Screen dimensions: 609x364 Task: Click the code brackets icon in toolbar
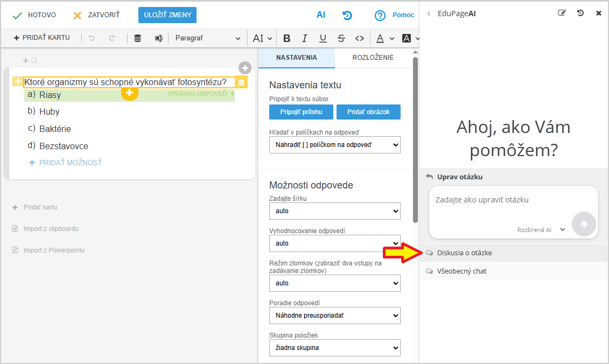(360, 38)
